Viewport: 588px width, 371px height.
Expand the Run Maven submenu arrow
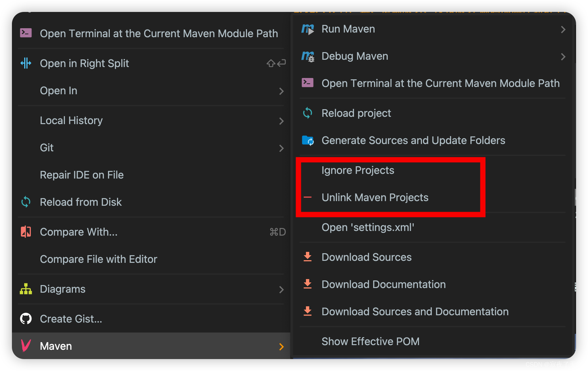pos(563,30)
